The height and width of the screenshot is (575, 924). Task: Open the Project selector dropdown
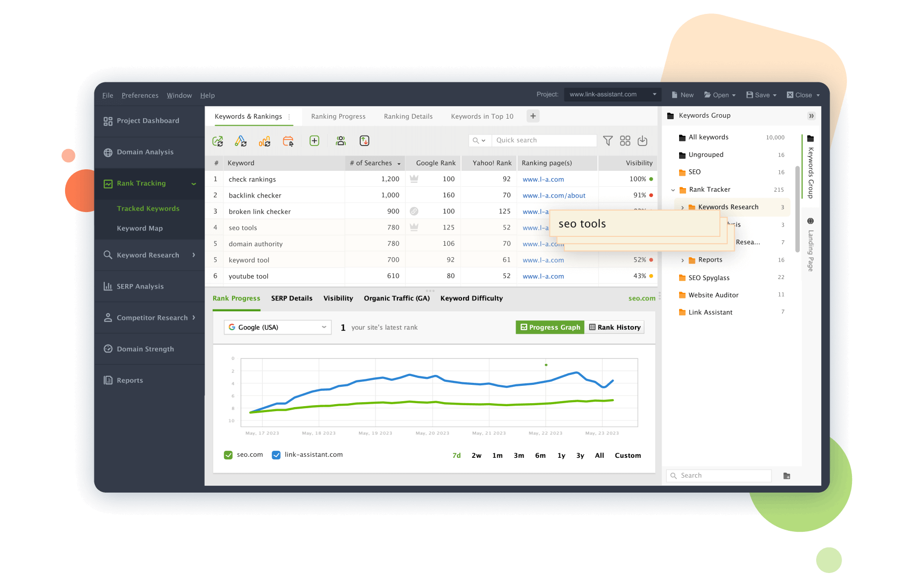pyautogui.click(x=613, y=94)
